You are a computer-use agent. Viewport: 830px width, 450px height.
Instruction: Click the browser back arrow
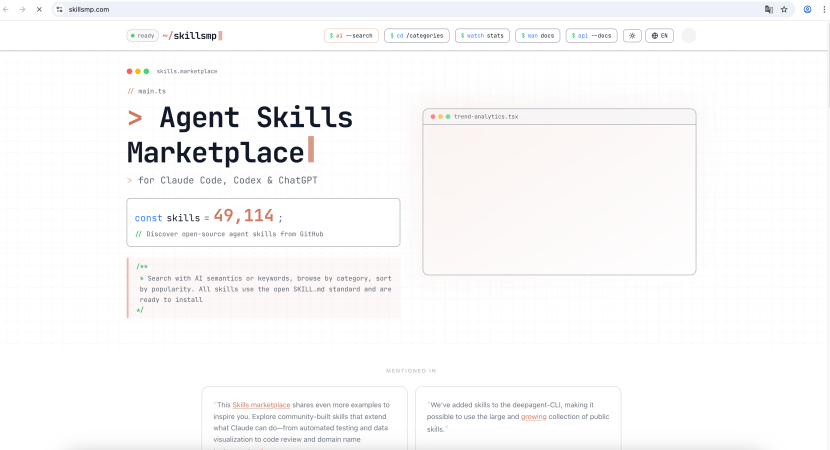(8, 9)
